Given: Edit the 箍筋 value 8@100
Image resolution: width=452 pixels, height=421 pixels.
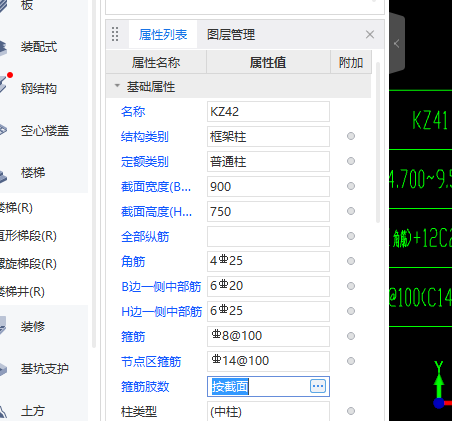Looking at the screenshot, I should (x=268, y=337).
